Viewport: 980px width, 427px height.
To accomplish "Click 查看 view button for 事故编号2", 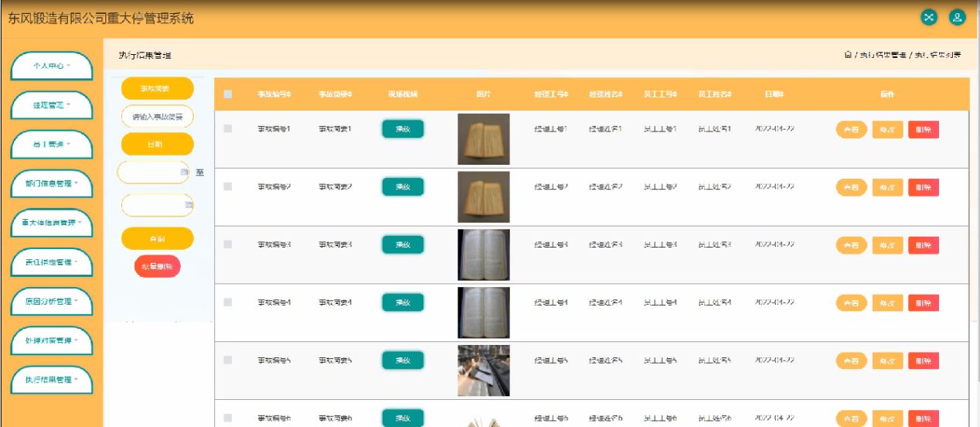I will click(x=852, y=187).
